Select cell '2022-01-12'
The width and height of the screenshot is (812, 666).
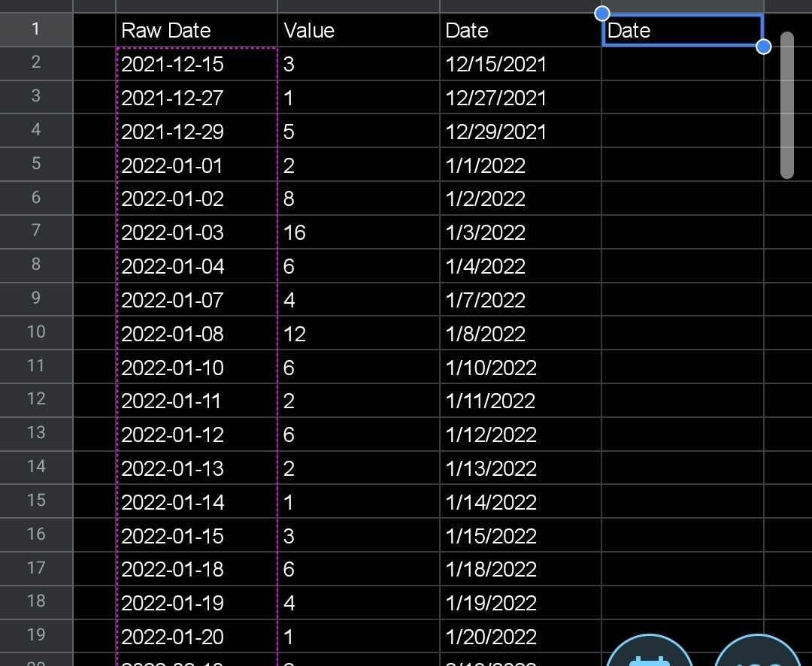[197, 434]
